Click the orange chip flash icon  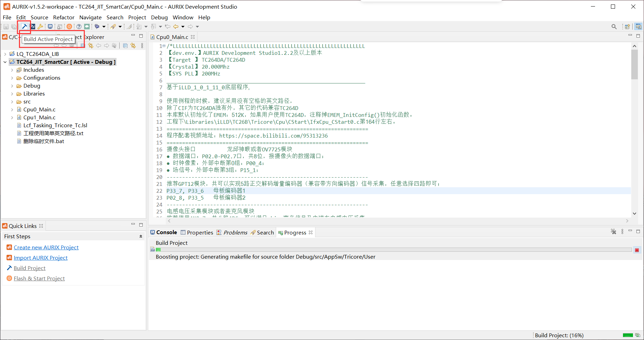(69, 27)
